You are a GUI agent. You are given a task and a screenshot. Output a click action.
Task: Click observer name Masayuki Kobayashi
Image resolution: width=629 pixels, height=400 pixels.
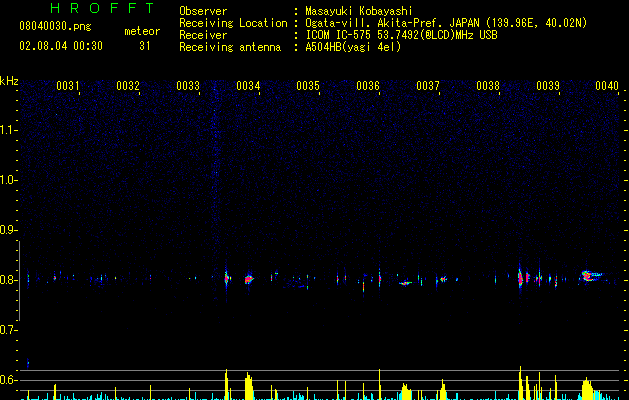point(359,11)
